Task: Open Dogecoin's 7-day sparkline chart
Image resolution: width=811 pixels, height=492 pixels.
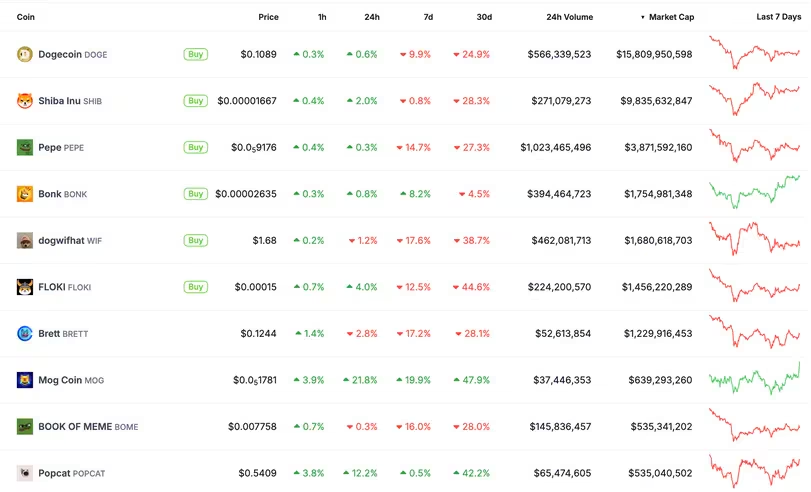Action: click(754, 53)
